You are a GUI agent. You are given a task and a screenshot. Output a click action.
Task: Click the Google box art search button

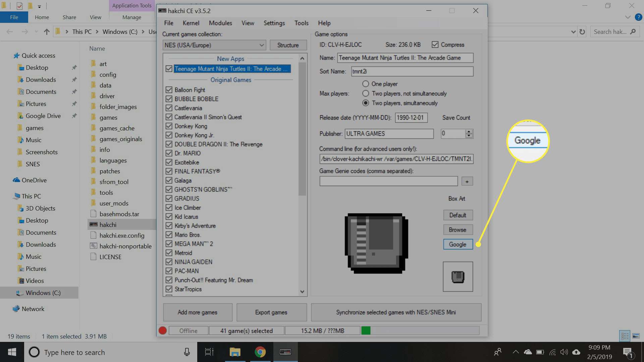pyautogui.click(x=458, y=244)
